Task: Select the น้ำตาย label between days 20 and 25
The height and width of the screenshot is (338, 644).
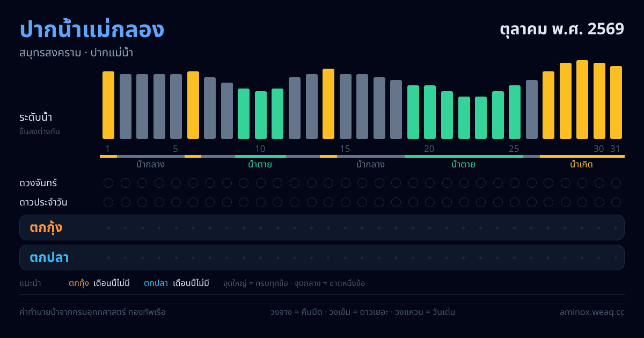Action: (463, 164)
